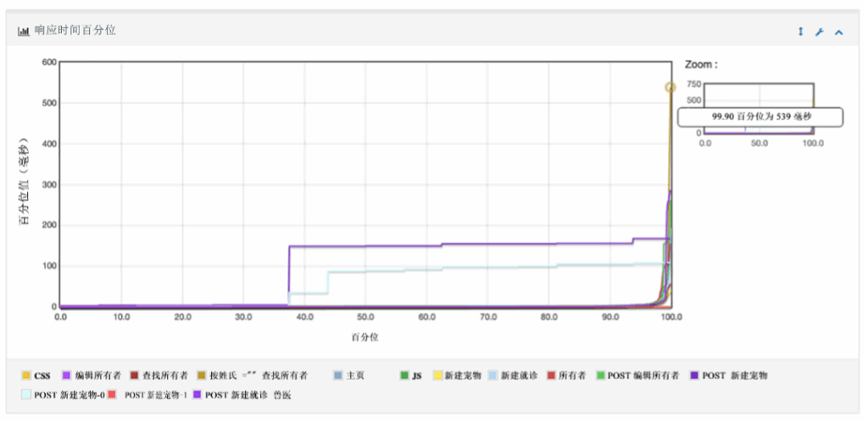868x424 pixels.
Task: Open chart settings via the wrench icon
Action: point(820,31)
